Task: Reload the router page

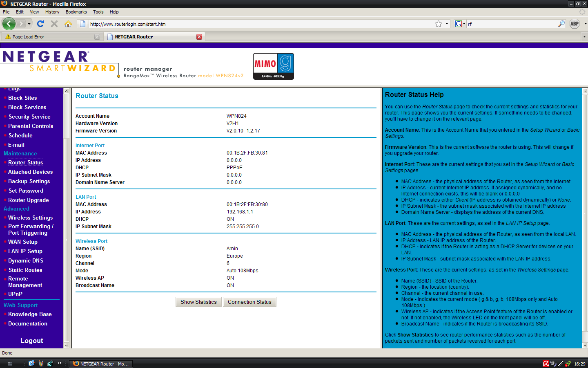Action: [40, 24]
